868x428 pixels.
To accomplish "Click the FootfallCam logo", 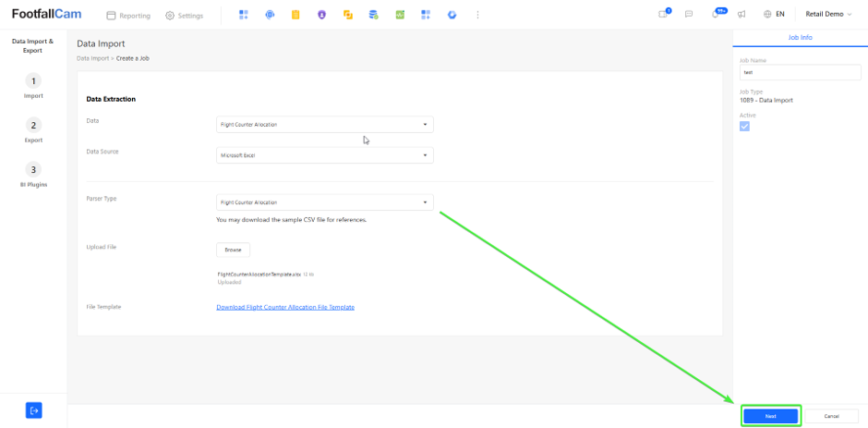I will [46, 15].
